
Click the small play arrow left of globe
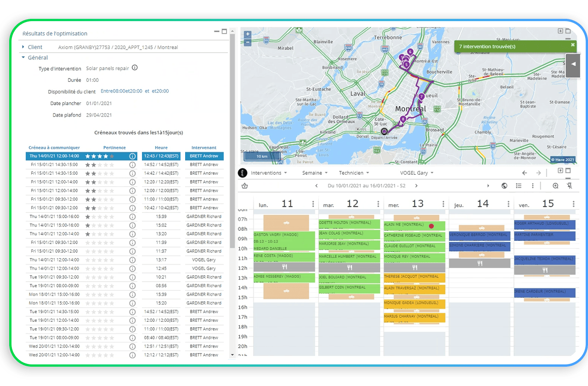tap(488, 186)
